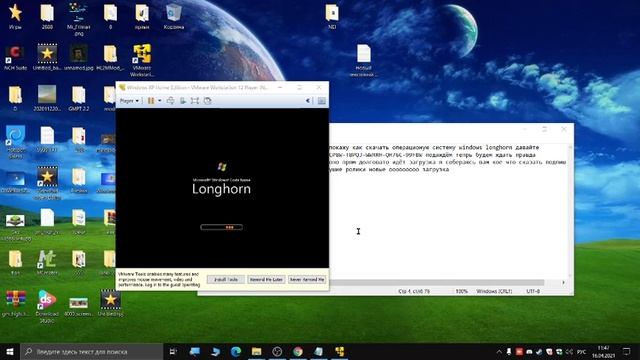Show hidden tray icons chevron
Viewport: 640px width, 360px height.
click(499, 351)
